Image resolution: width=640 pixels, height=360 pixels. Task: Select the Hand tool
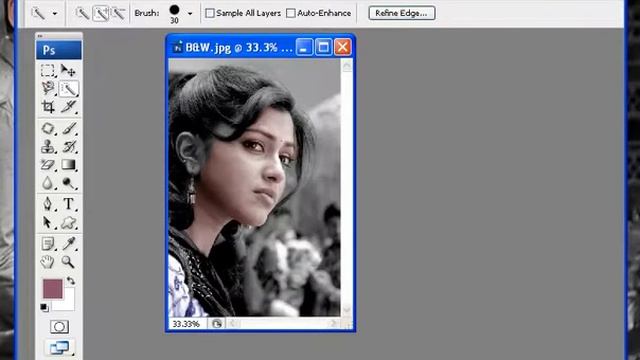(48, 262)
